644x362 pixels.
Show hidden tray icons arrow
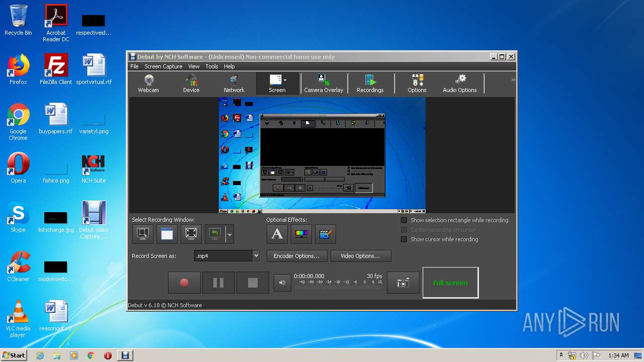click(x=561, y=355)
